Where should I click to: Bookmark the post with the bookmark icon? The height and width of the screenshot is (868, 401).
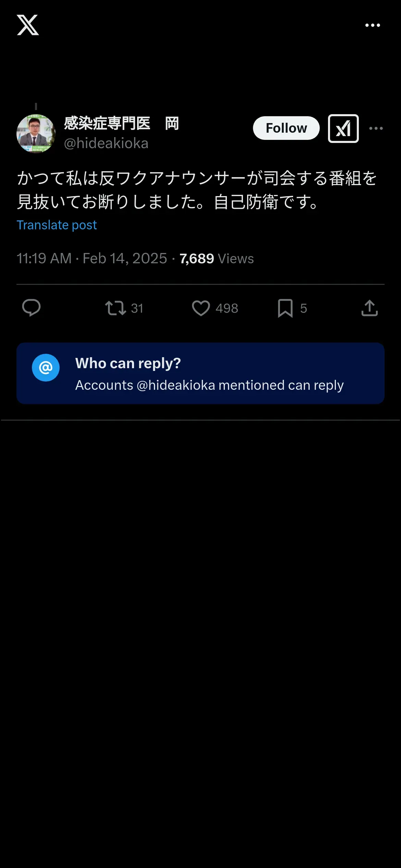pyautogui.click(x=285, y=308)
